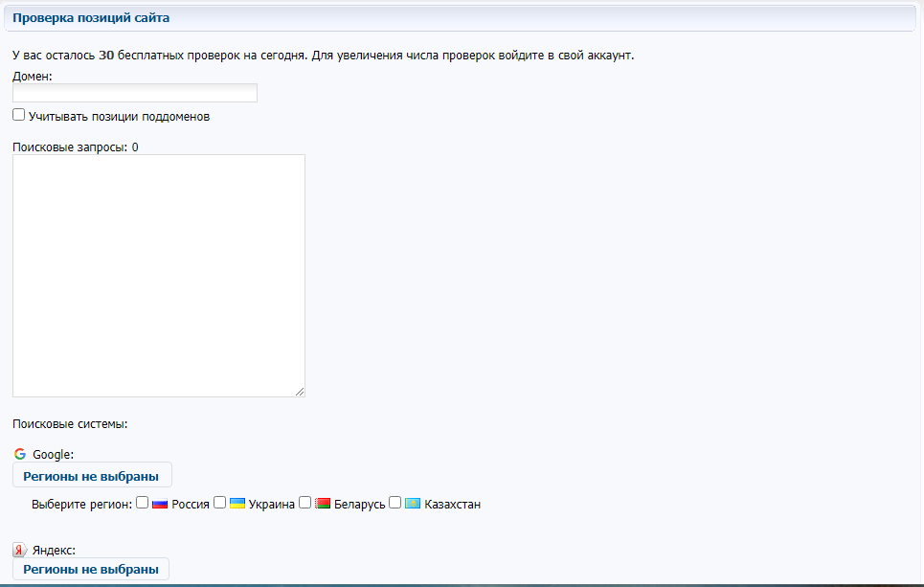The height and width of the screenshot is (587, 924).
Task: Open Google's Регионы не выбраны selector
Action: coord(91,474)
